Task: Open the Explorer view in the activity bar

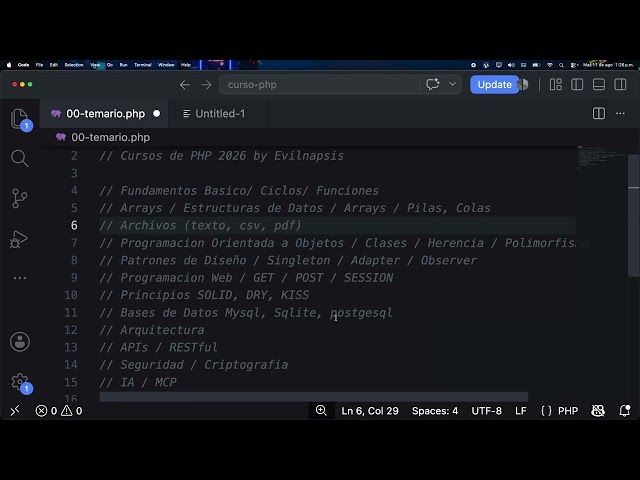Action: click(19, 119)
